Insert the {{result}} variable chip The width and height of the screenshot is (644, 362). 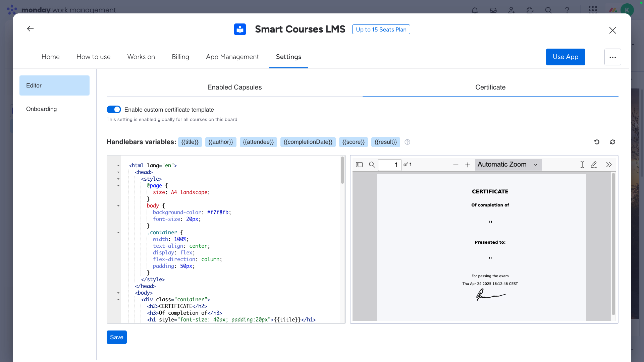(386, 142)
